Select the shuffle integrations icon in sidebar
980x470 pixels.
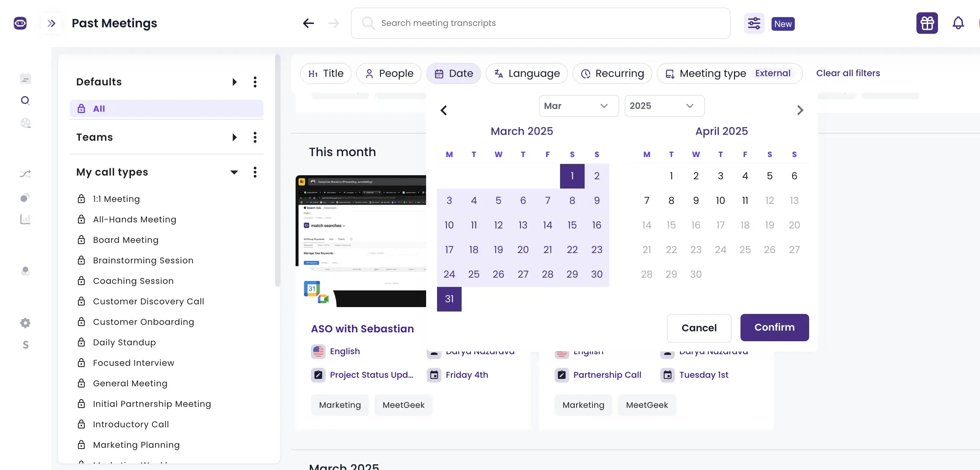tap(25, 174)
